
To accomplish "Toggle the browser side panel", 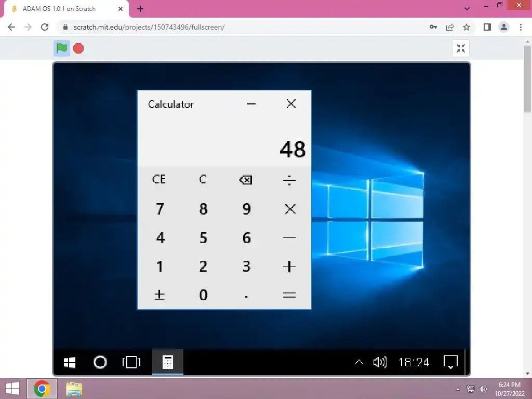I will coord(487,27).
